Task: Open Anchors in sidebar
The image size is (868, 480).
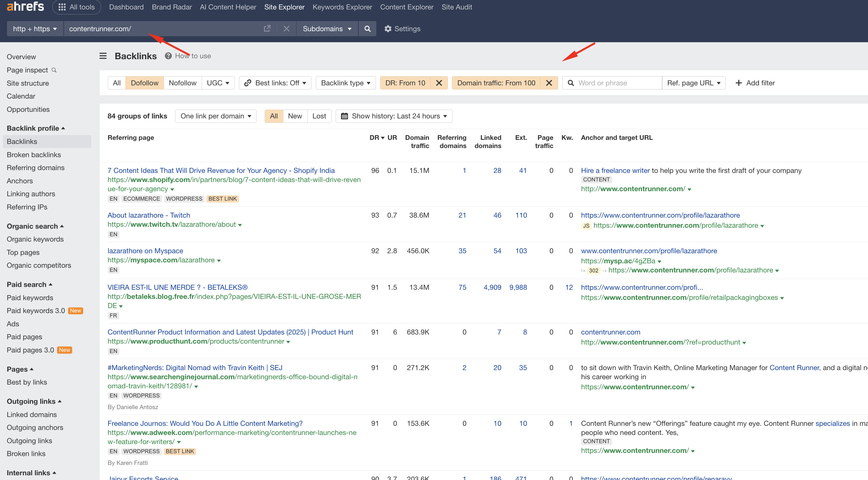Action: tap(20, 181)
